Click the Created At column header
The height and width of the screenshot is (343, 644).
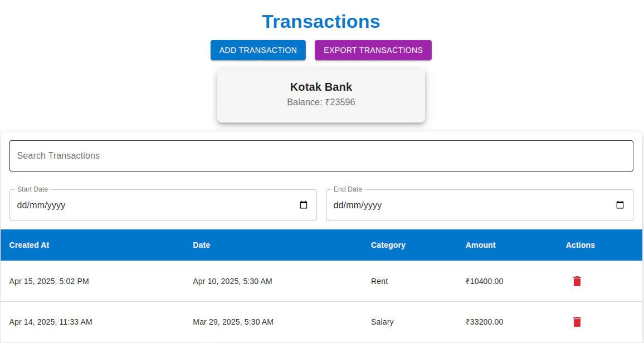coord(29,245)
